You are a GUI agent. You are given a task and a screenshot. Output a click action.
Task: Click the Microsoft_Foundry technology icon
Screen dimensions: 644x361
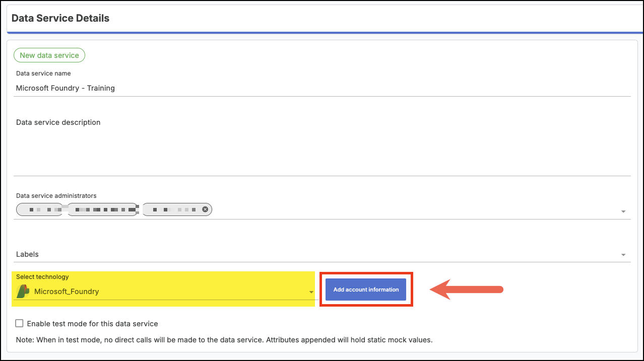(23, 291)
